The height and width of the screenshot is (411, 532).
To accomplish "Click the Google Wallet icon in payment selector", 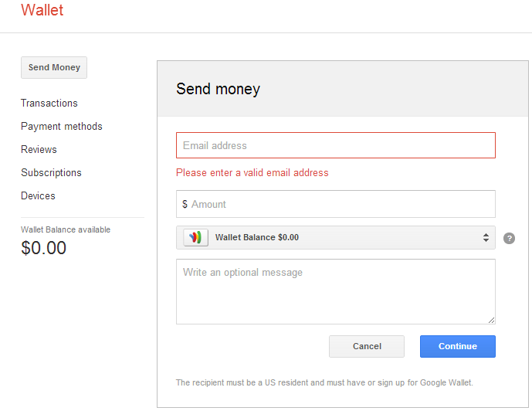I will (x=195, y=237).
